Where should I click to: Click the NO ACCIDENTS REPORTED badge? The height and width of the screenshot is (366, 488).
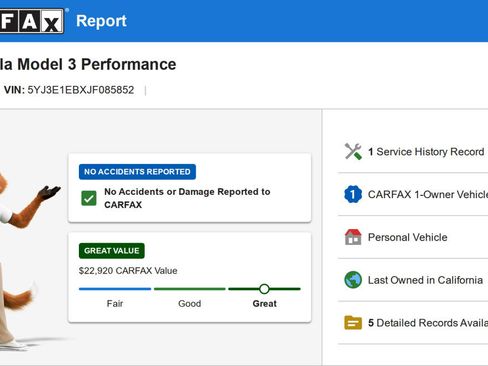pyautogui.click(x=137, y=172)
